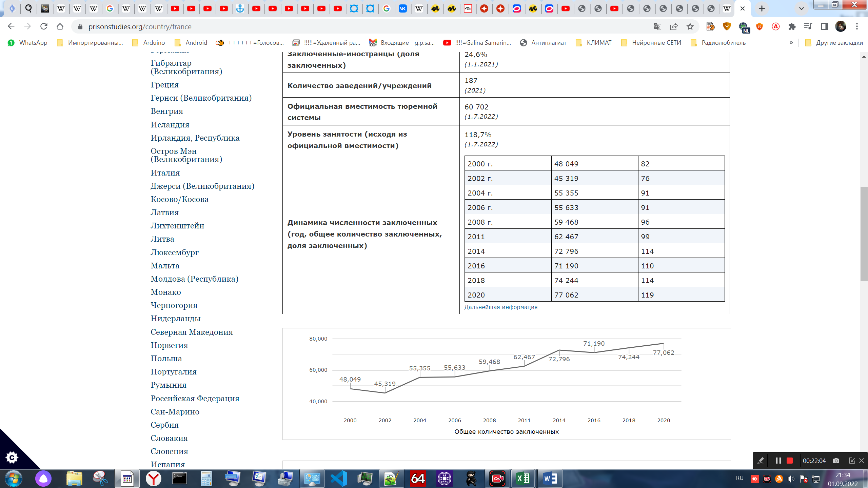Bookmark this page with the star icon
868x488 pixels.
point(690,26)
